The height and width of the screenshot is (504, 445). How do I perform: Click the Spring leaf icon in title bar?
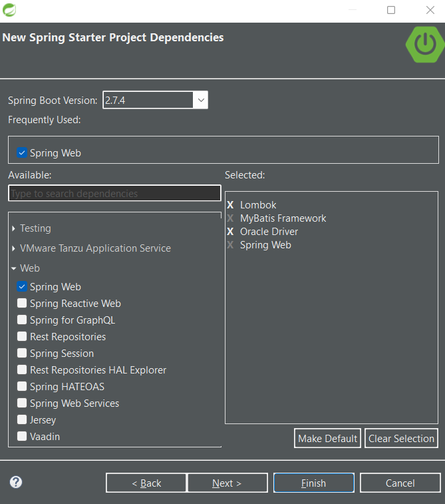[x=9, y=10]
